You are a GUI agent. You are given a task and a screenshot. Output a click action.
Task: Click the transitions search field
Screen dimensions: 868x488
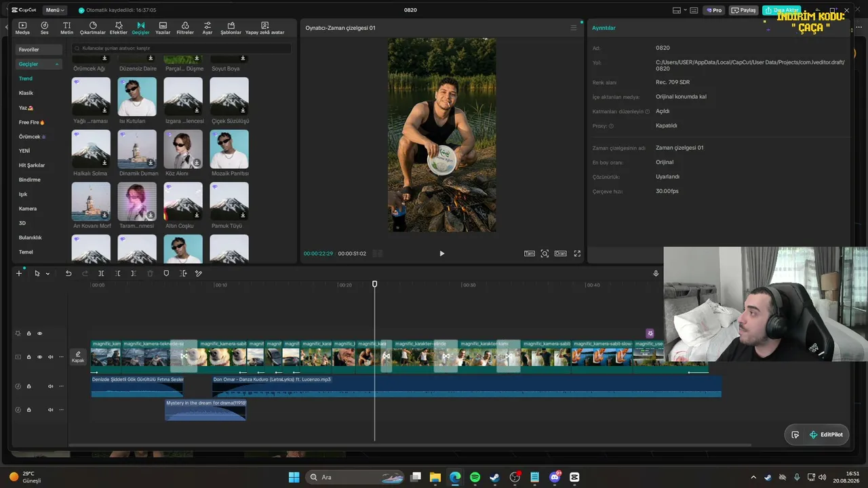(182, 49)
